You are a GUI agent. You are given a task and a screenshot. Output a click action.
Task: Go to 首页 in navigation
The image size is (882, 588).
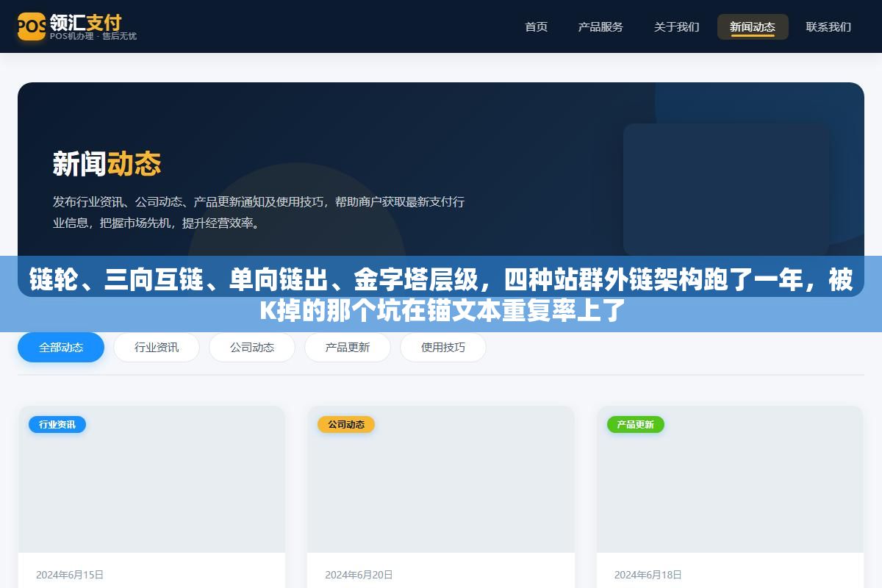[x=536, y=26]
